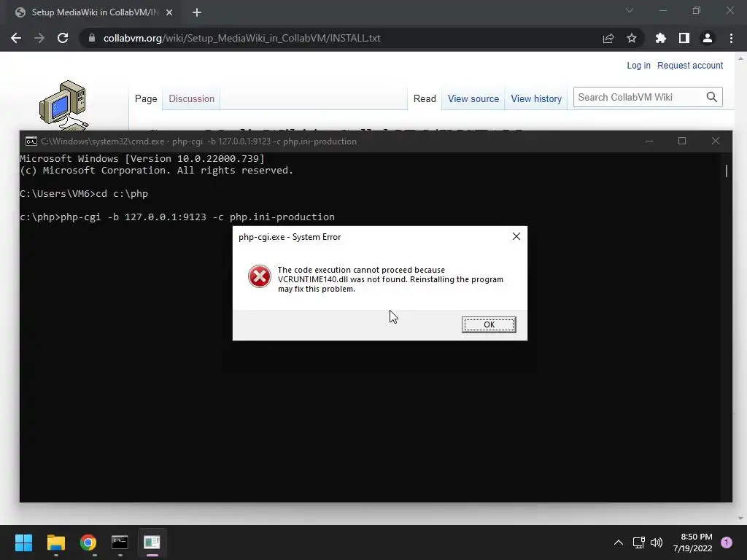This screenshot has width=747, height=560.
Task: Open the View source tab
Action: coord(473,98)
